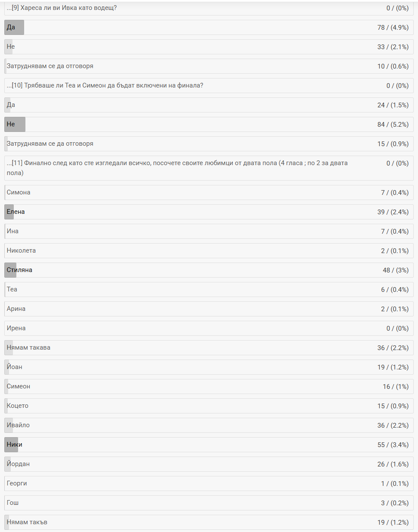Select the Теа result row
The width and height of the screenshot is (418, 532).
209,289
